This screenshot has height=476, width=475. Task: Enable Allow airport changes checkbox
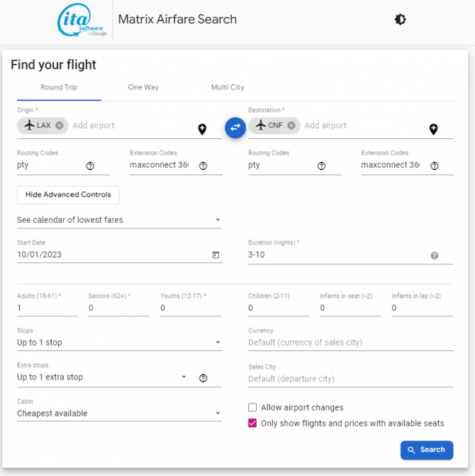coord(252,407)
